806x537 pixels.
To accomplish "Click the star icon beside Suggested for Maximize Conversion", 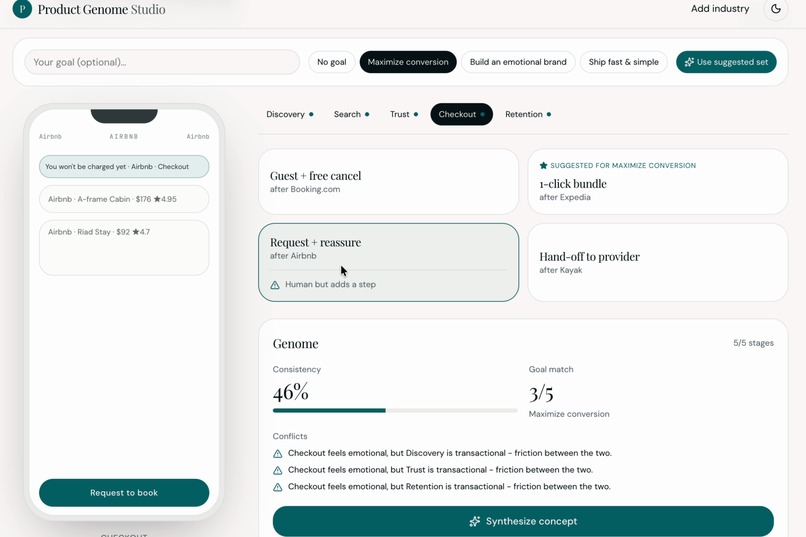I will click(543, 165).
